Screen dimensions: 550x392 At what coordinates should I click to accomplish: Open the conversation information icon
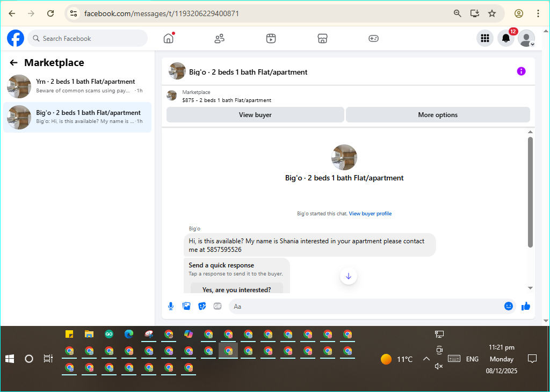[x=521, y=71]
